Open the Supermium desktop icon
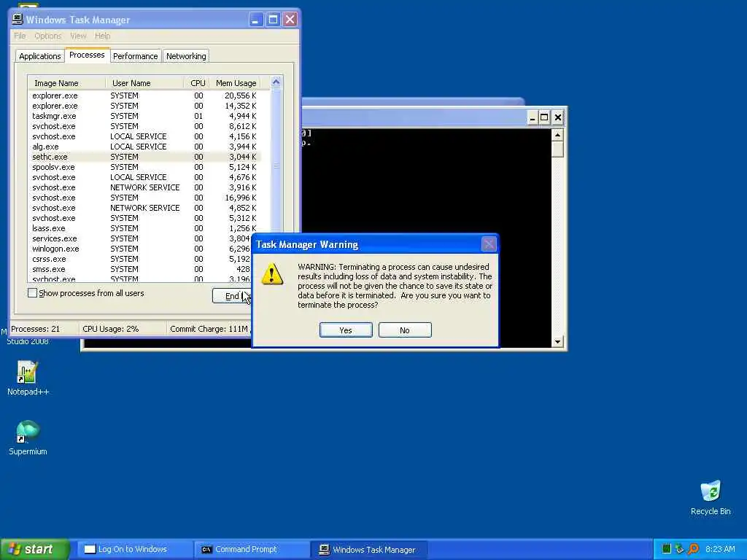The height and width of the screenshot is (560, 747). pyautogui.click(x=28, y=437)
